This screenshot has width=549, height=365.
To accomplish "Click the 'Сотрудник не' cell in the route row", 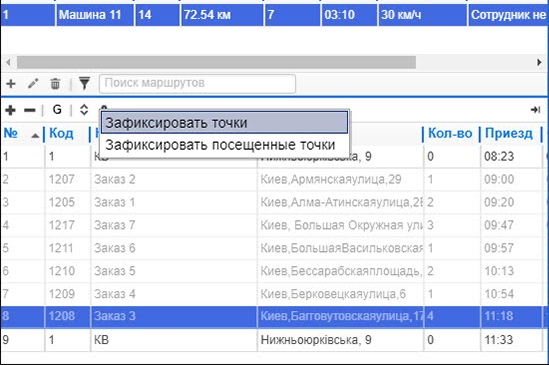I will tap(508, 15).
